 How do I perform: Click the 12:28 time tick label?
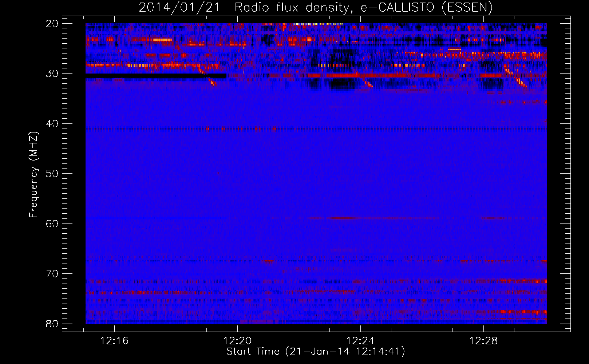click(483, 341)
